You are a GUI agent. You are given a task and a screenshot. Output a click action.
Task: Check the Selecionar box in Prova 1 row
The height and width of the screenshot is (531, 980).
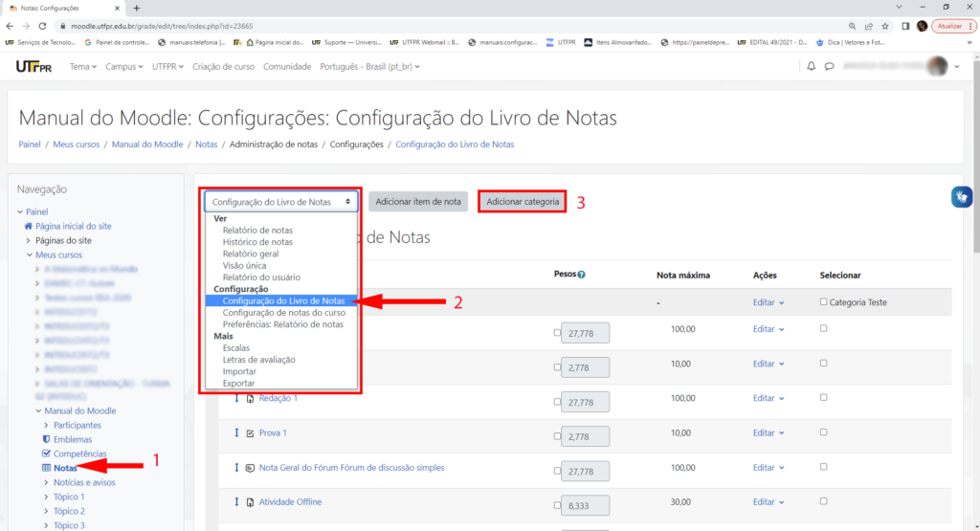(824, 431)
